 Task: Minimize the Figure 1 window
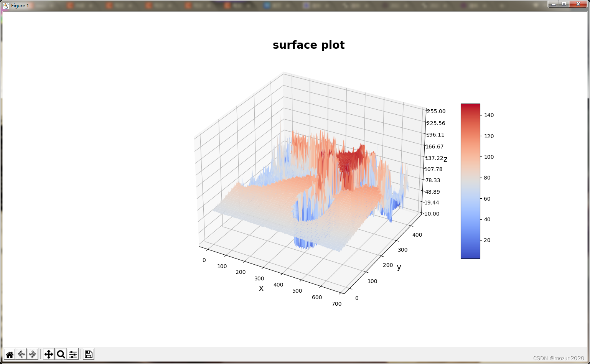tap(554, 4)
